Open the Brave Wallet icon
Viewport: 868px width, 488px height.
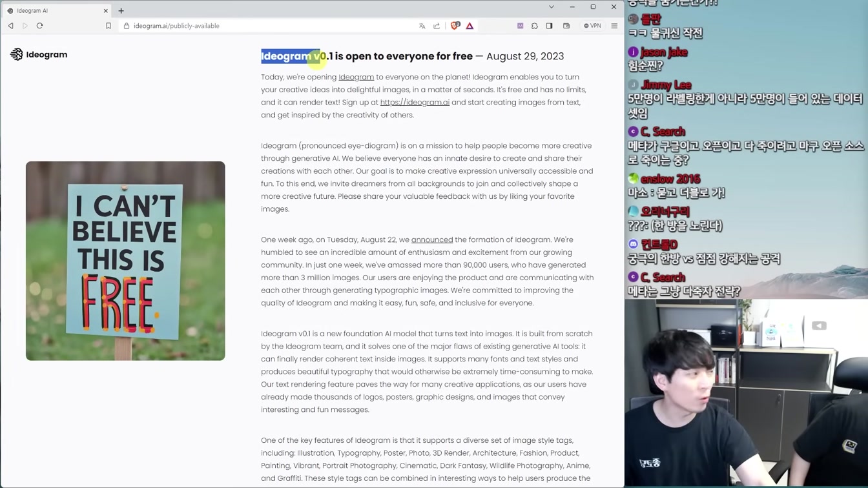click(566, 26)
